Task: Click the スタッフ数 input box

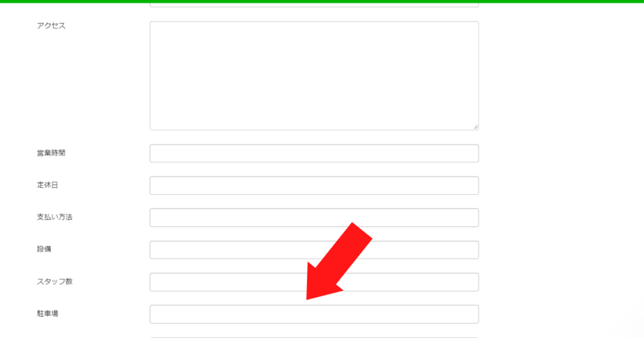Action: pyautogui.click(x=314, y=282)
